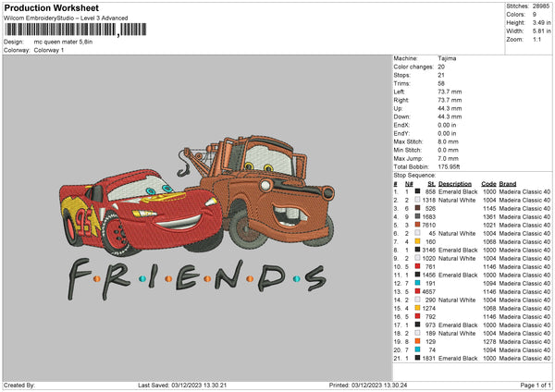Click the Production Worksheet title
Screen dimensions: 555x392
coord(51,7)
